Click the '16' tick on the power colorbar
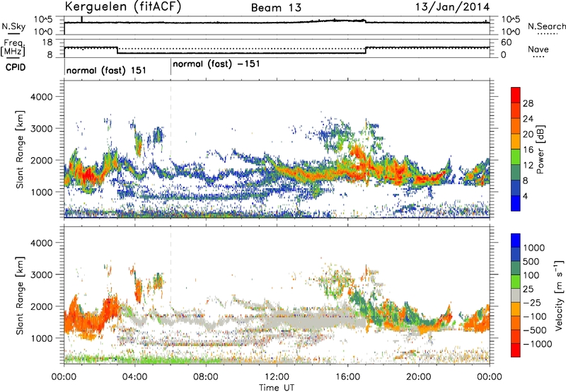 [528, 150]
